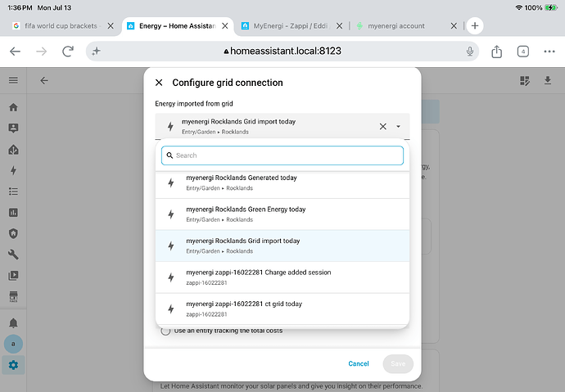
Task: Open the History chart sidebar icon
Action: tap(13, 213)
